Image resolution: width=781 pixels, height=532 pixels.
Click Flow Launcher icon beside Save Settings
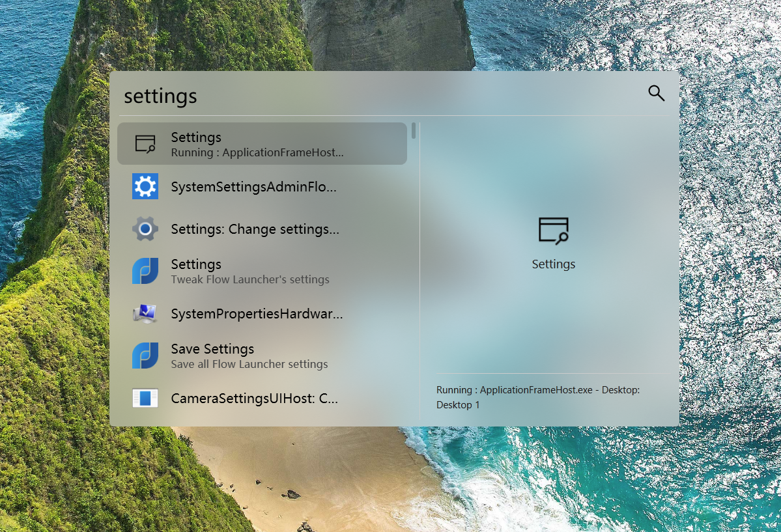pos(145,356)
